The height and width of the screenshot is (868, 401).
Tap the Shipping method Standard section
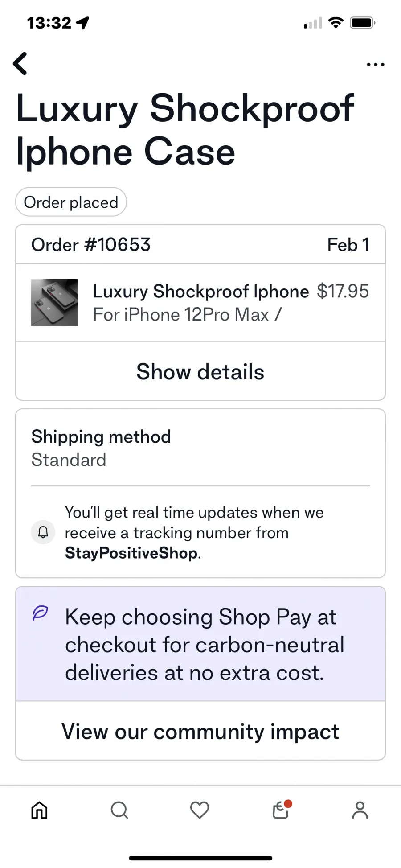click(x=200, y=448)
